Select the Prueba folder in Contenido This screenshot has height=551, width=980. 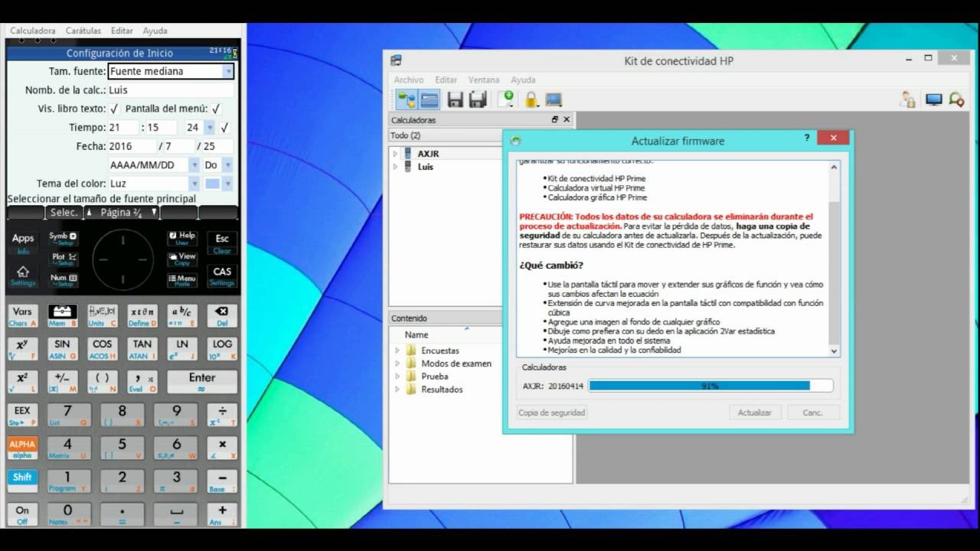point(435,377)
